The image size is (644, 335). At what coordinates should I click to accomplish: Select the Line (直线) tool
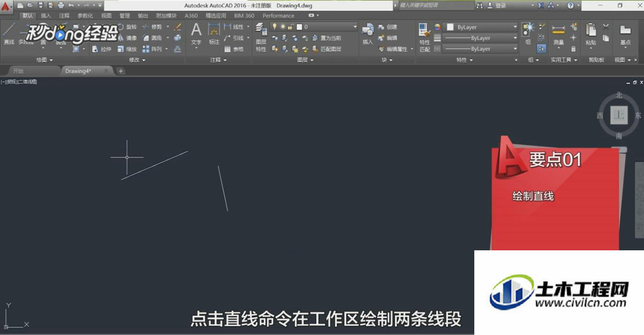point(9,33)
